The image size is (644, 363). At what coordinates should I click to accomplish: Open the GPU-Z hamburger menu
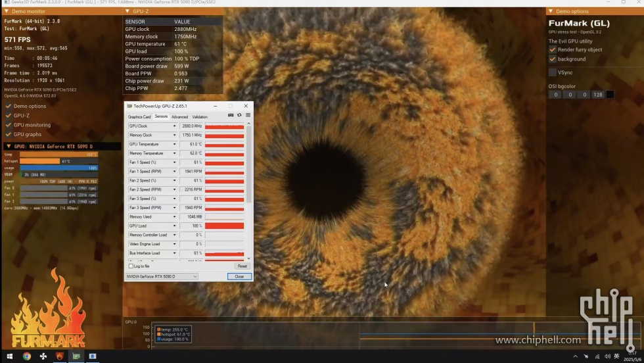pyautogui.click(x=248, y=115)
